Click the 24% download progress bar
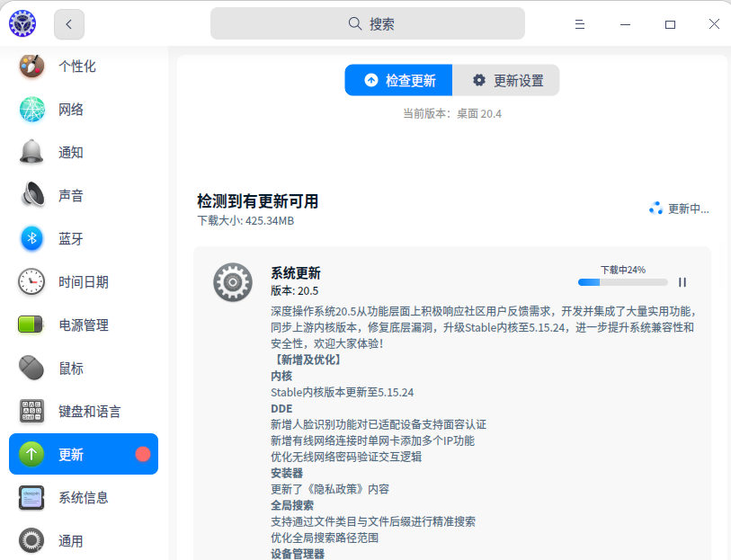Screen dimensions: 731x560 623,282
